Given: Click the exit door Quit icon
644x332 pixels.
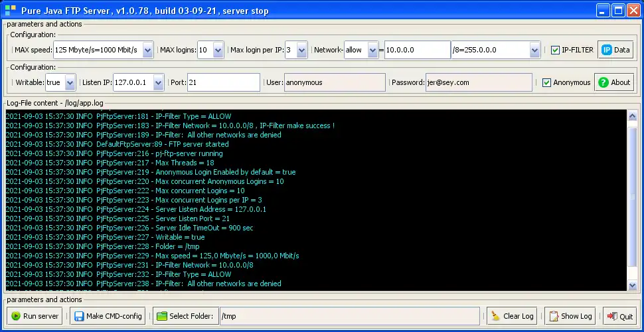Looking at the screenshot, I should coord(612,316).
